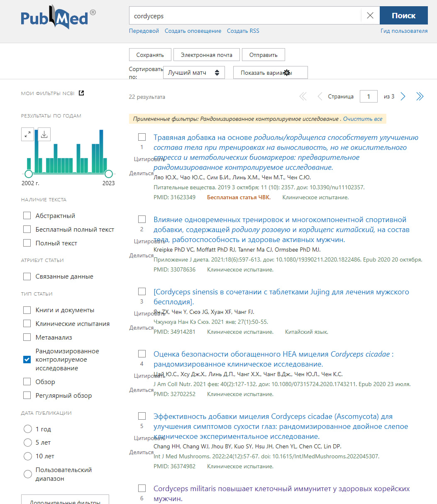Click the page number input field
The height and width of the screenshot is (504, 437).
pos(369,97)
